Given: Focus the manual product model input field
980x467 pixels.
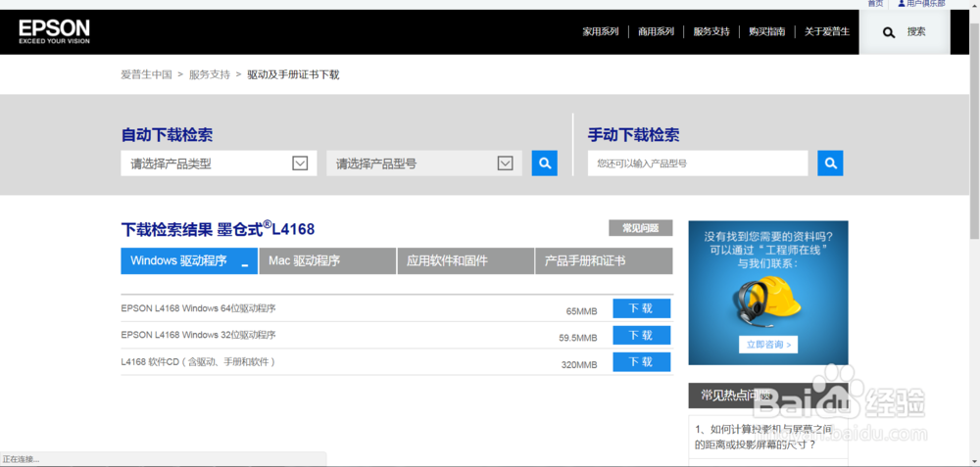Looking at the screenshot, I should [698, 163].
